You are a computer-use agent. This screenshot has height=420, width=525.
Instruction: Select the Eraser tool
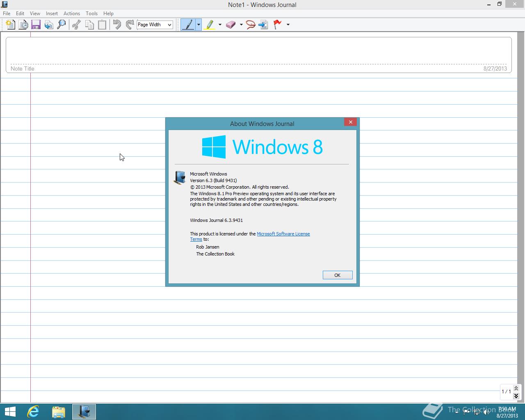231,25
